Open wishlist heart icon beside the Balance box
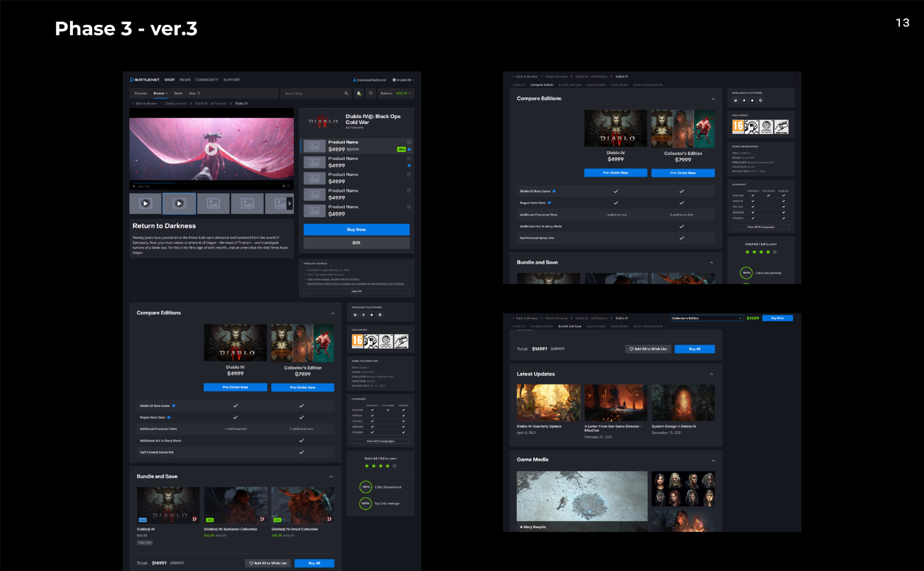The width and height of the screenshot is (924, 571). [371, 93]
